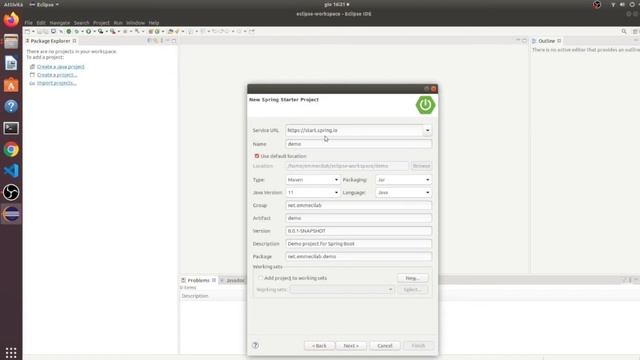Enable Add project to working sets checkbox
640x360 pixels.
click(x=260, y=278)
